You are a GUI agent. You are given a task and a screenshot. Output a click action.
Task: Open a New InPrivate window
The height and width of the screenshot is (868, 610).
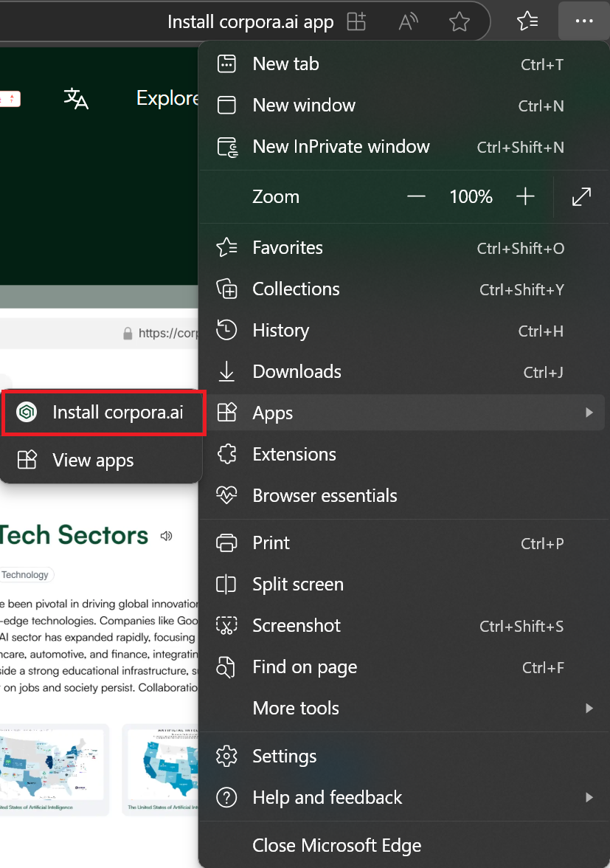[x=341, y=146]
